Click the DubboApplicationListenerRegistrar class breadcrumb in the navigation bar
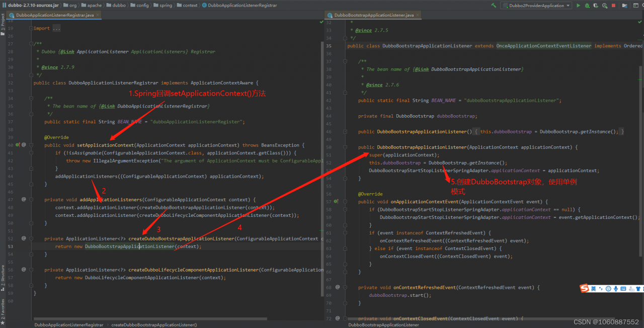 coord(239,5)
